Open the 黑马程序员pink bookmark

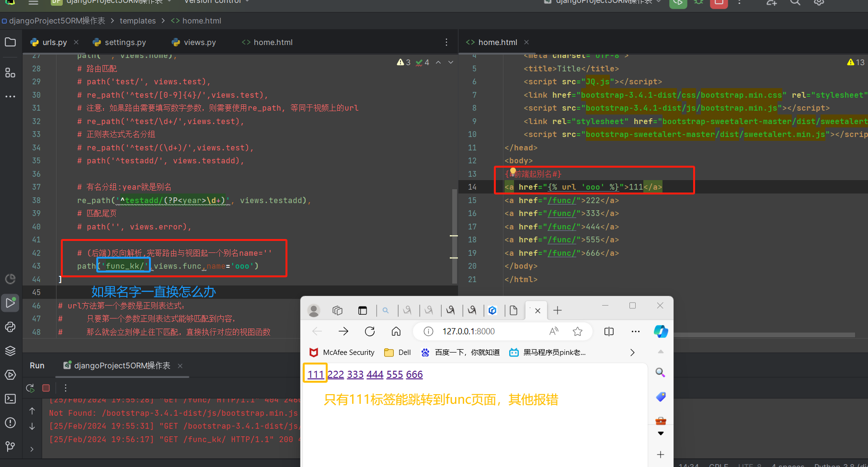(548, 353)
